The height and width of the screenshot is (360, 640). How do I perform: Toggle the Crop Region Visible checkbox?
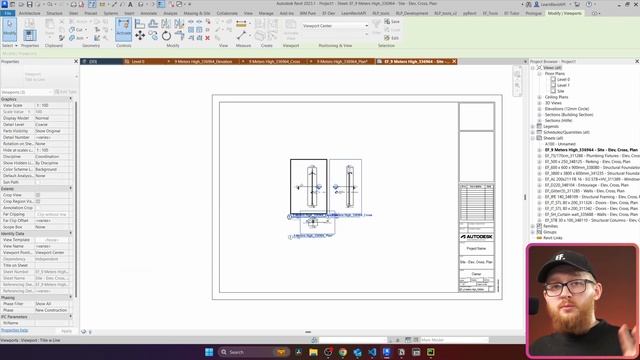(x=38, y=201)
